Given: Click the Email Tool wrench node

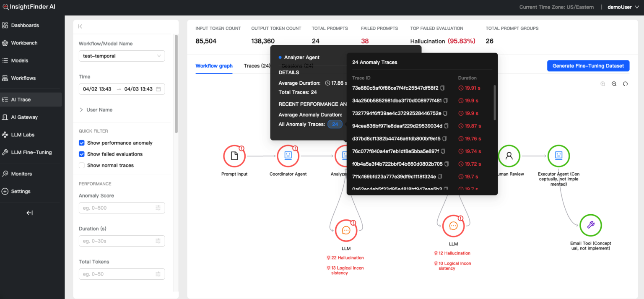Looking at the screenshot, I should click(x=590, y=225).
